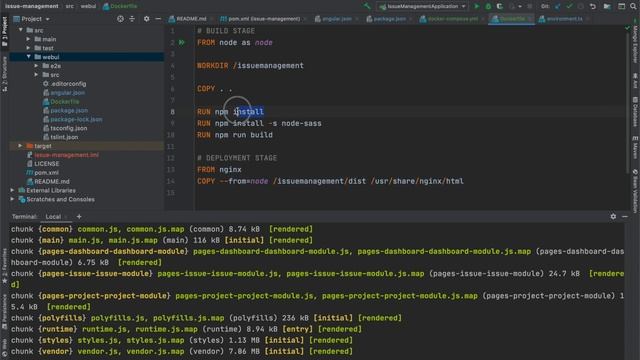Open README.md in the project tree
Viewport: 640px width, 360px height.
(51, 182)
